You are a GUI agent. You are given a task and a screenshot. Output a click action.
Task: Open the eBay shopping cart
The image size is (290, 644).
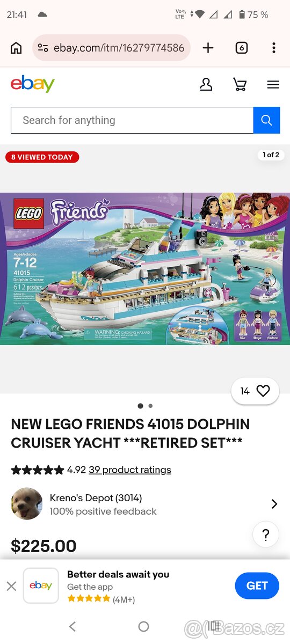click(x=240, y=84)
